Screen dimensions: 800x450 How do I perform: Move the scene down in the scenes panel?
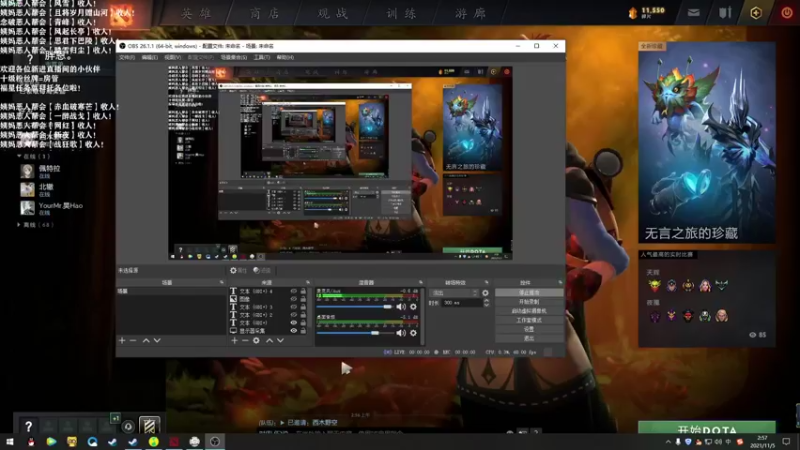(x=157, y=340)
